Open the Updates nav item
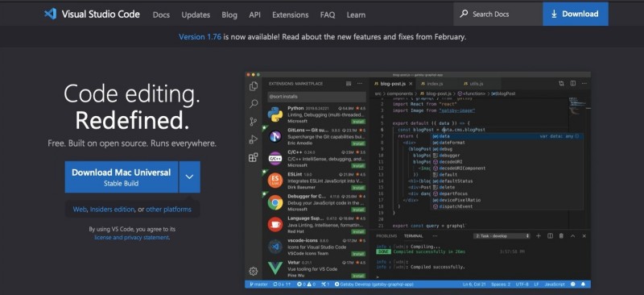The height and width of the screenshot is (295, 644). coord(196,15)
